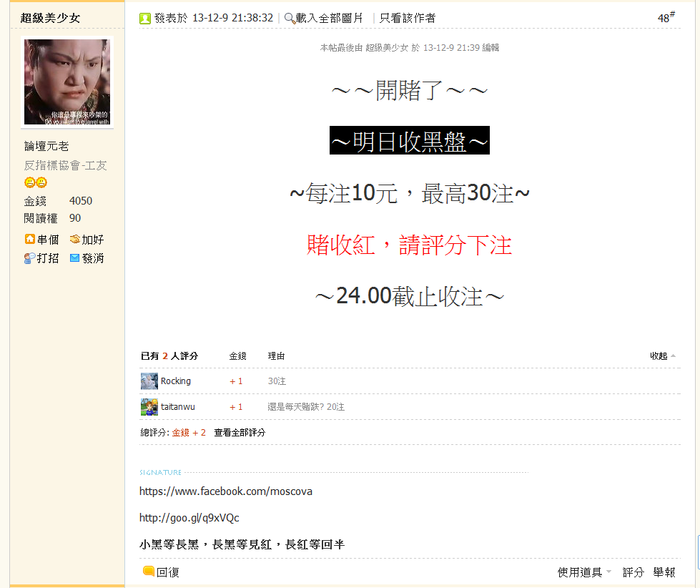The height and width of the screenshot is (588, 700).
Task: Collapse the ratings list with 收起
Action: click(x=663, y=356)
